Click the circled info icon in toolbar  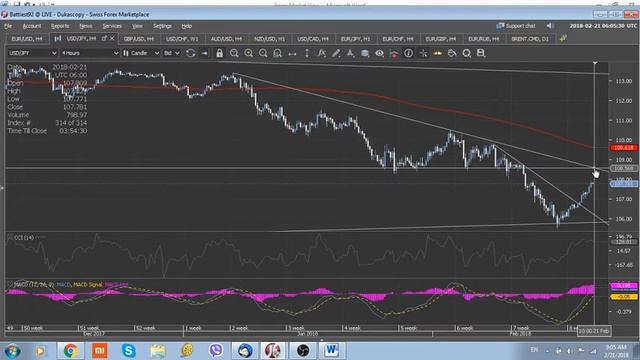(x=409, y=53)
